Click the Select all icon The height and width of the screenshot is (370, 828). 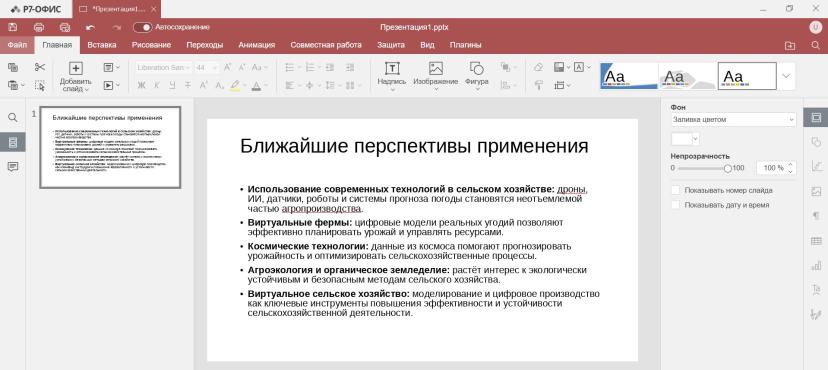[40, 85]
